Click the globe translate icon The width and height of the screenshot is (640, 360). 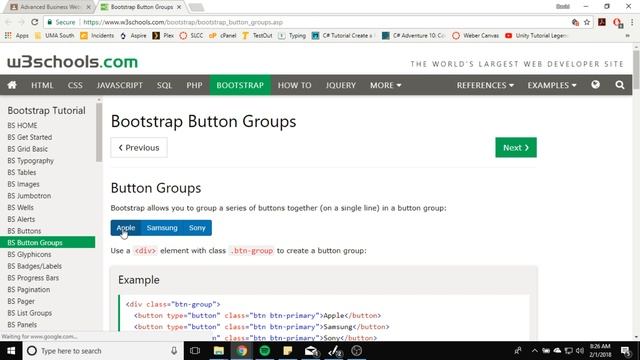pos(596,84)
